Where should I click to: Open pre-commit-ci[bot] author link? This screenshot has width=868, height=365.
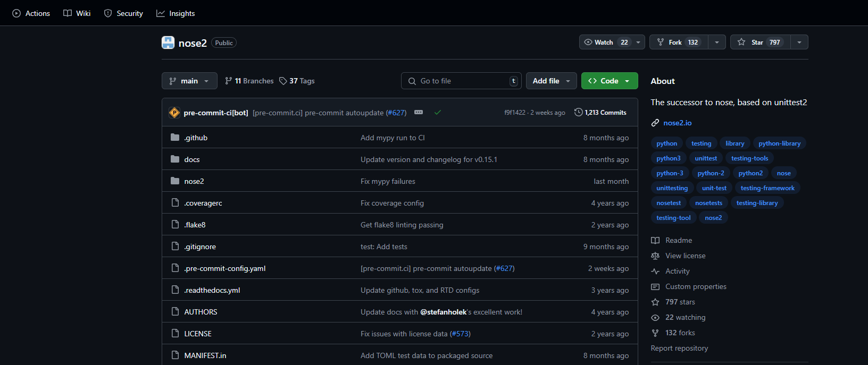pos(216,113)
